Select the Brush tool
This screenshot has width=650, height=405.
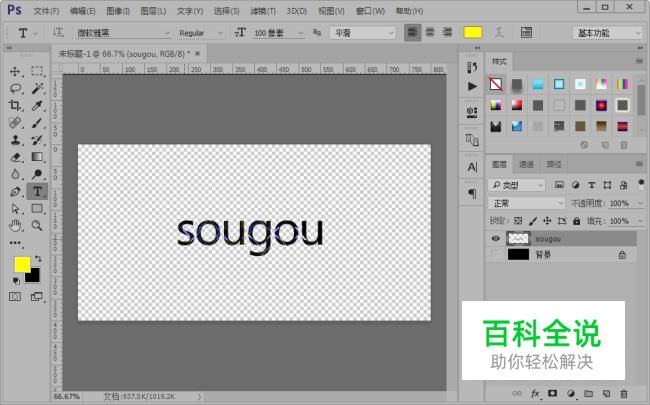[x=37, y=123]
